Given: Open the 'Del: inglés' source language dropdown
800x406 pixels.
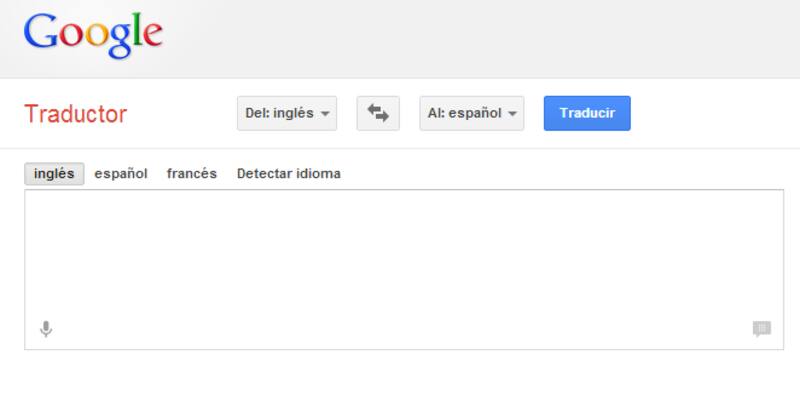Looking at the screenshot, I should pos(280,113).
